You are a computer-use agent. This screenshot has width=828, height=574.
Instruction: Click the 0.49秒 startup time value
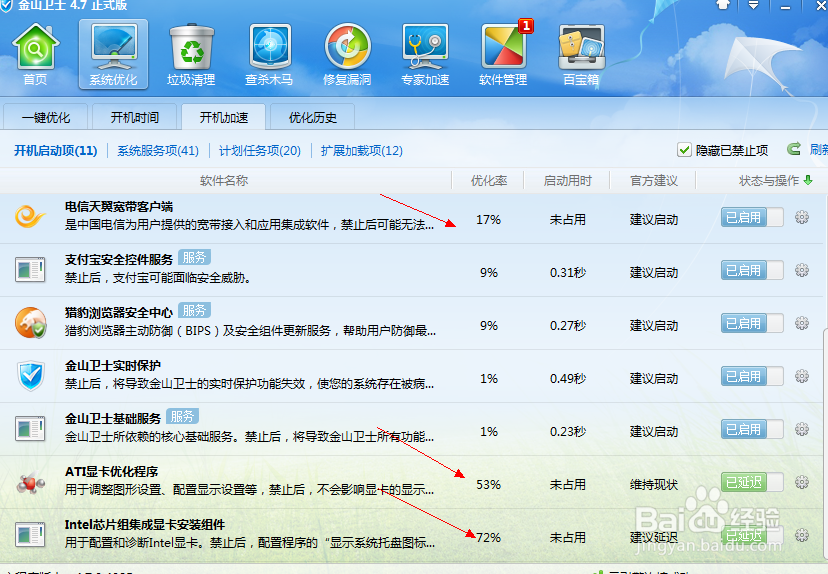568,379
